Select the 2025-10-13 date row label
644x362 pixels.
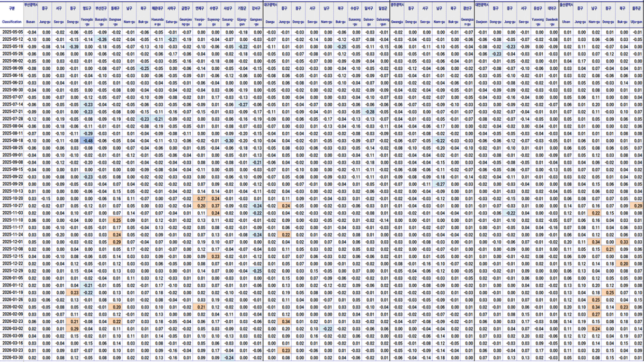[x=12, y=191]
